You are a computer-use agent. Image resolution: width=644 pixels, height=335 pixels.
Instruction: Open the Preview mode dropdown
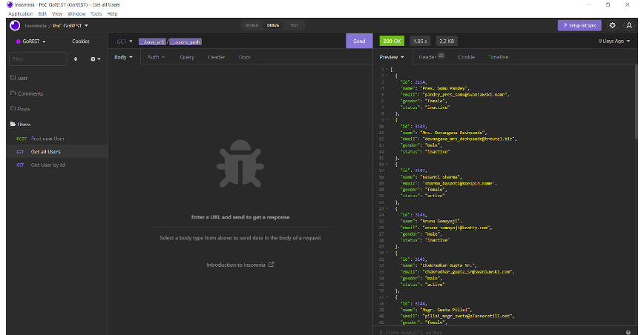pos(392,57)
